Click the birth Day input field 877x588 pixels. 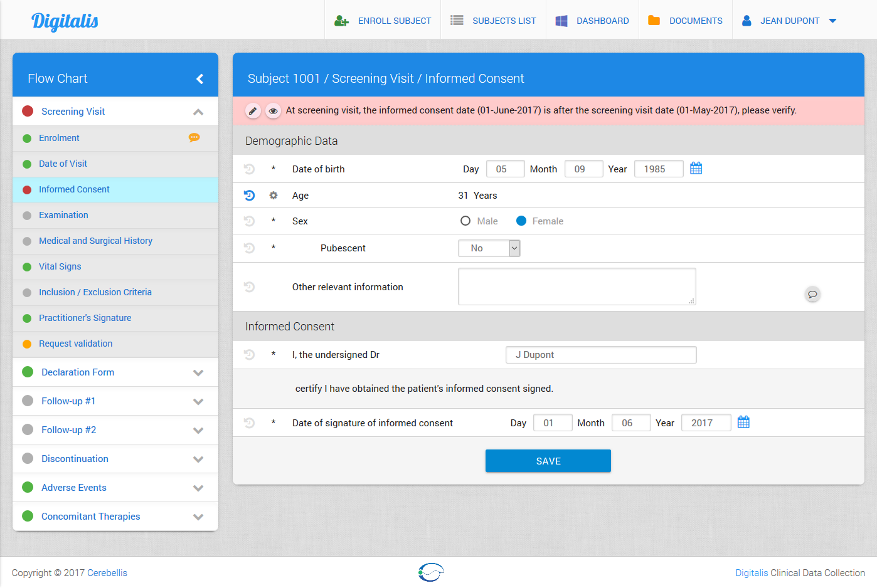point(506,169)
